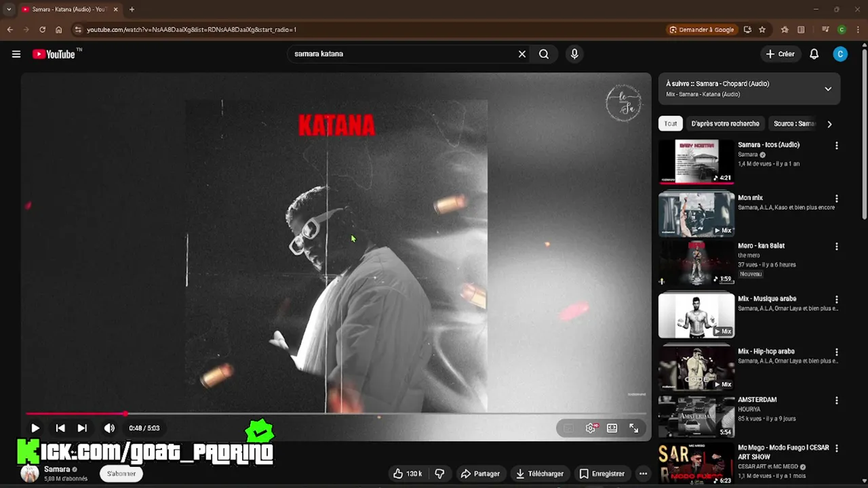Viewport: 868px width, 488px height.
Task: Play the paused Katana video
Action: pyautogui.click(x=35, y=428)
